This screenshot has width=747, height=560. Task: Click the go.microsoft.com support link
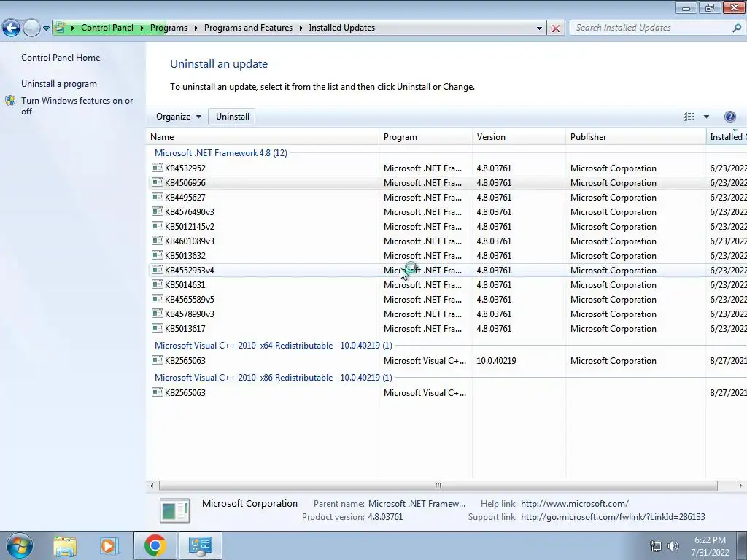tap(613, 517)
